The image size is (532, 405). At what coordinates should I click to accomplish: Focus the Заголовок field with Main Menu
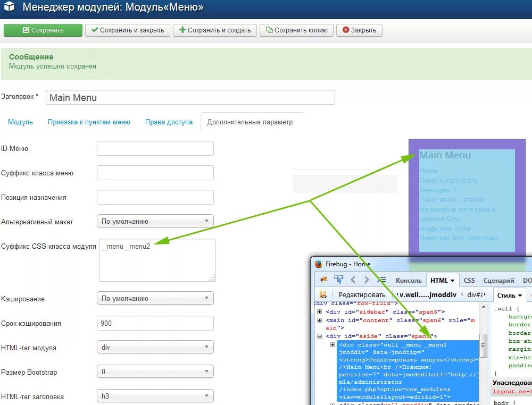190,98
